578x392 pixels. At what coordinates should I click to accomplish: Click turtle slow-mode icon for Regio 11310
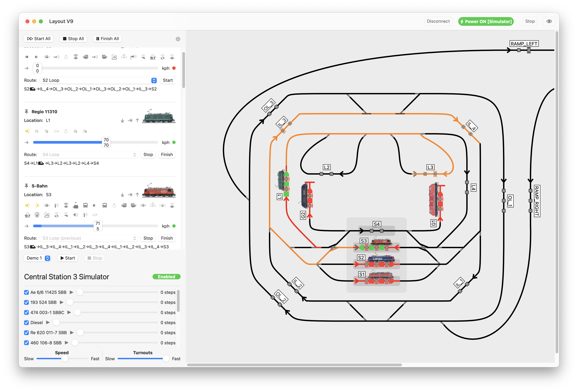click(57, 131)
